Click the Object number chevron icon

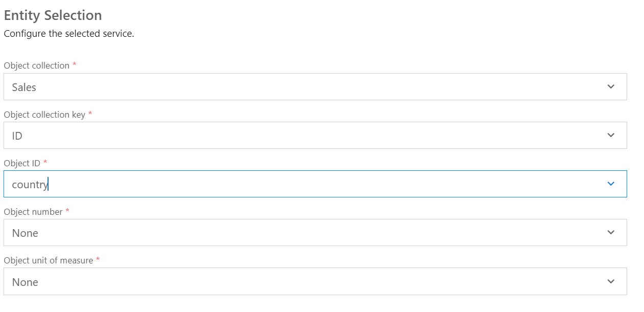610,232
